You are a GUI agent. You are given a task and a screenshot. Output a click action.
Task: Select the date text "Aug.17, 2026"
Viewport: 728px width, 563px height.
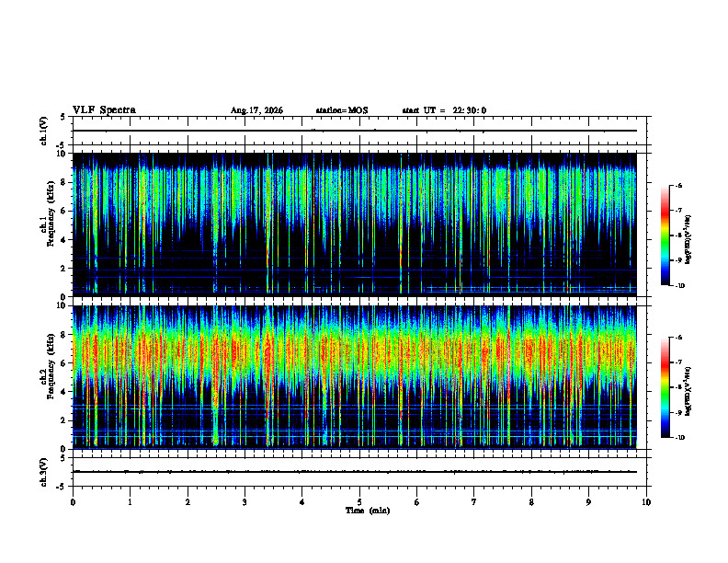coord(256,110)
